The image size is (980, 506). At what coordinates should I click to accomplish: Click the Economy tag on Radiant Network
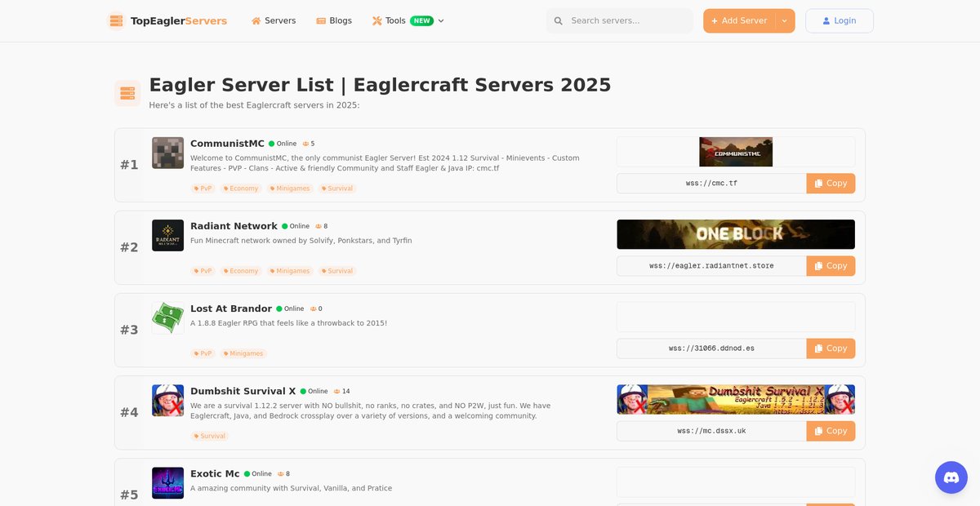click(241, 271)
